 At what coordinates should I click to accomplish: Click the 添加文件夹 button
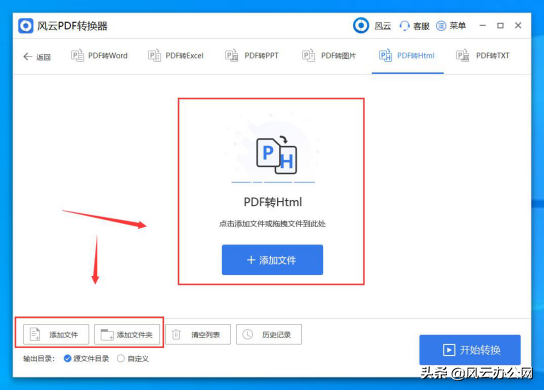click(127, 335)
